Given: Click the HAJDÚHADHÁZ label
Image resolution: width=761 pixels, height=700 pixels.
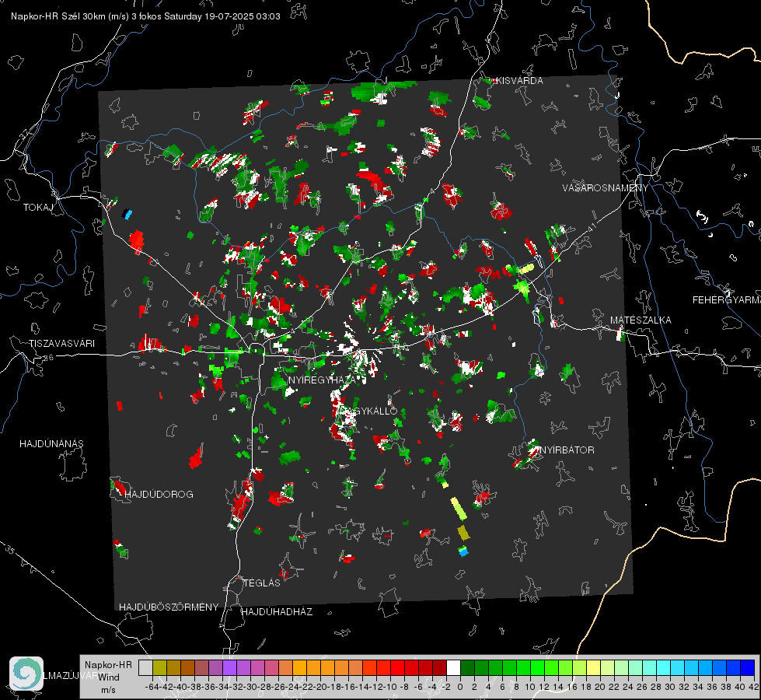Looking at the screenshot, I should [277, 611].
